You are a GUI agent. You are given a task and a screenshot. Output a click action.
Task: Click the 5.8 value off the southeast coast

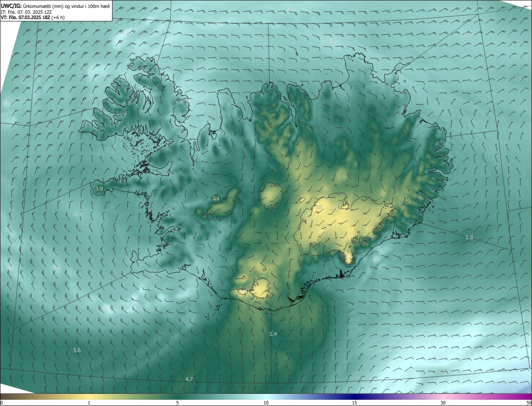point(469,237)
